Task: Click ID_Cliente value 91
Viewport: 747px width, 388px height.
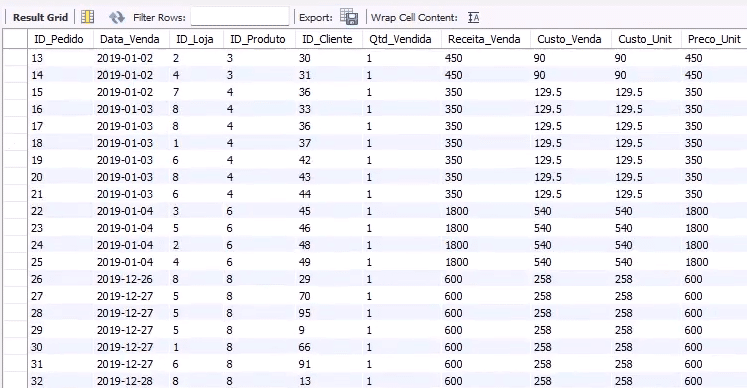Action: [304, 364]
